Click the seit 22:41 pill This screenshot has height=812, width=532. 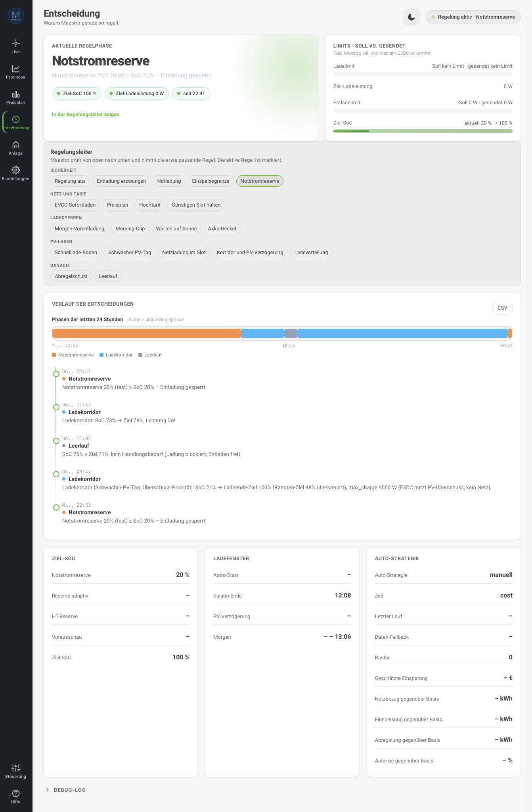point(191,94)
